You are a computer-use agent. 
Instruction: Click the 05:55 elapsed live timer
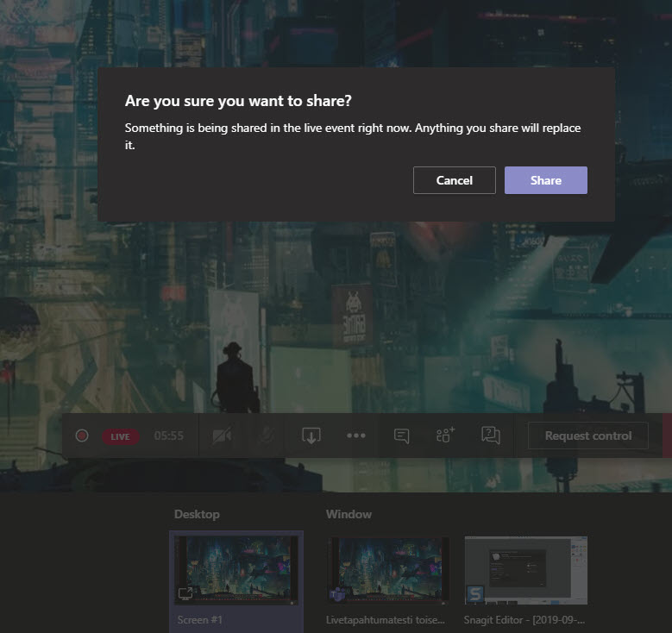tap(168, 436)
